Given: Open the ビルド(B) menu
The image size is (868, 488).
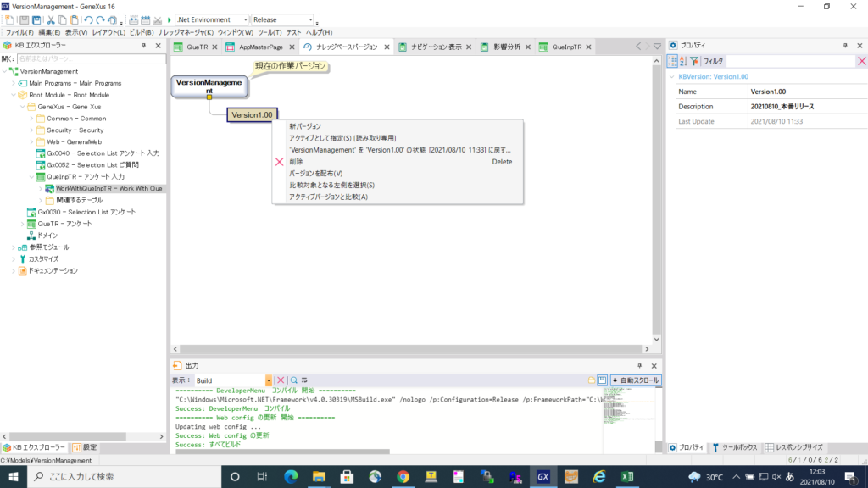Looking at the screenshot, I should point(142,33).
